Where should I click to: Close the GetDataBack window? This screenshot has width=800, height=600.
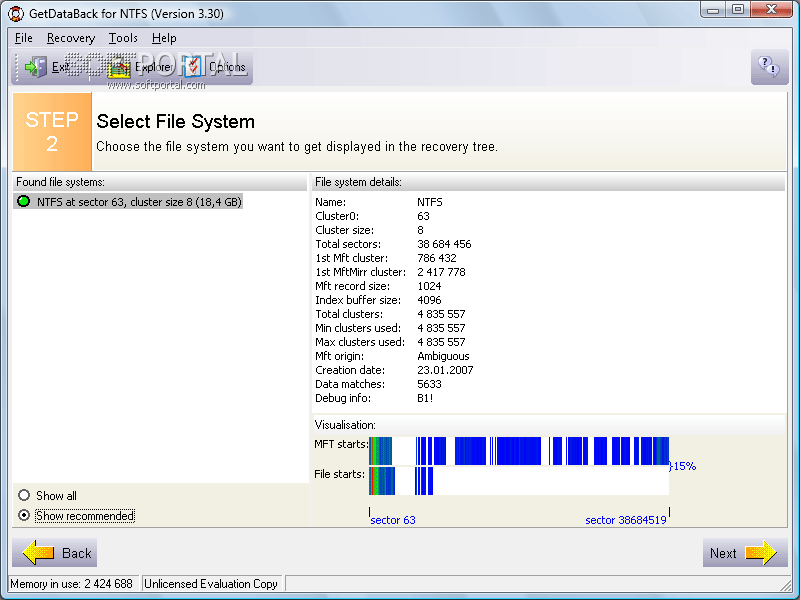pyautogui.click(x=771, y=10)
